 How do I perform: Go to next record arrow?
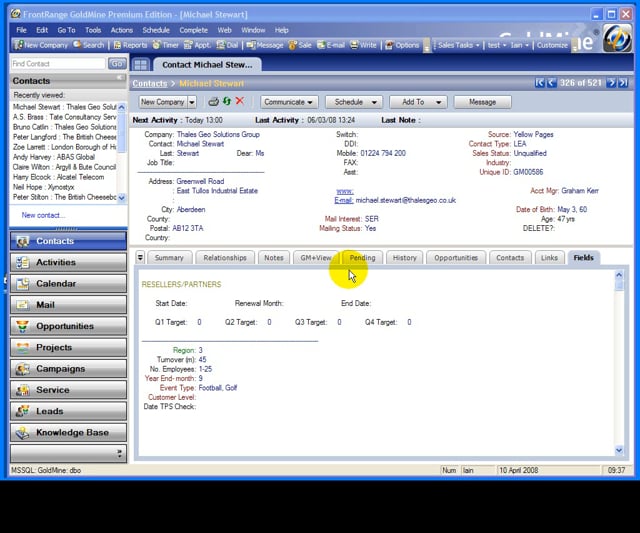611,83
